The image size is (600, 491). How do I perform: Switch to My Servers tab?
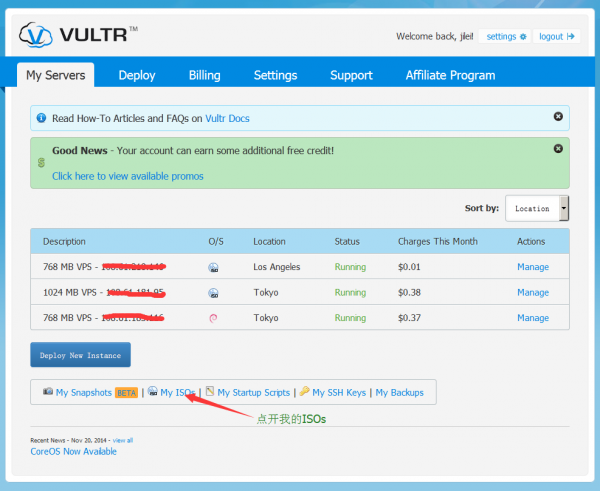click(x=55, y=75)
